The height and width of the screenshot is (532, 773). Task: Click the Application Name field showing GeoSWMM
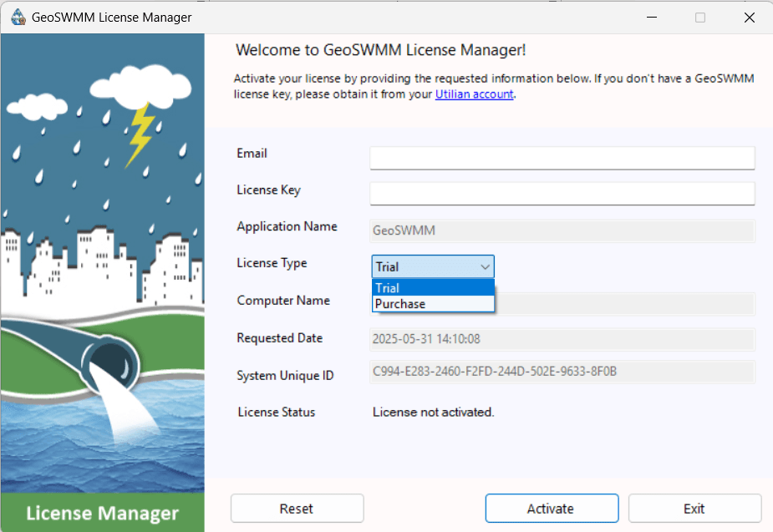[x=562, y=231]
